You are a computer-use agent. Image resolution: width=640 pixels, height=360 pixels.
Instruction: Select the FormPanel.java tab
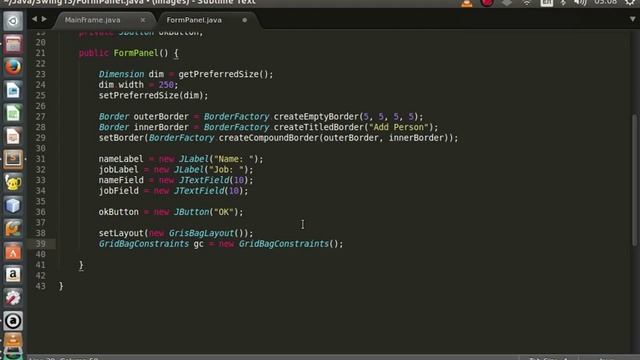(x=194, y=20)
